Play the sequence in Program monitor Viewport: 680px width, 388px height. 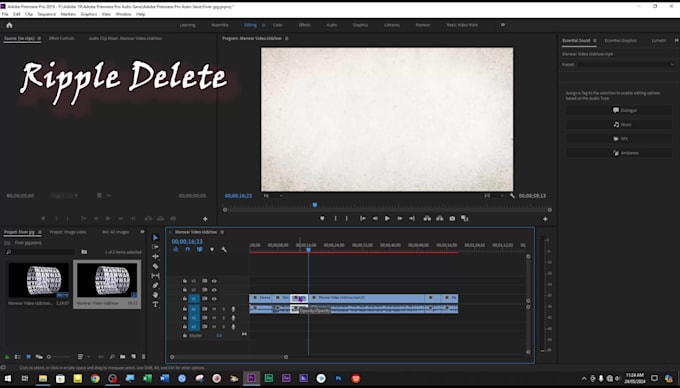tap(387, 218)
